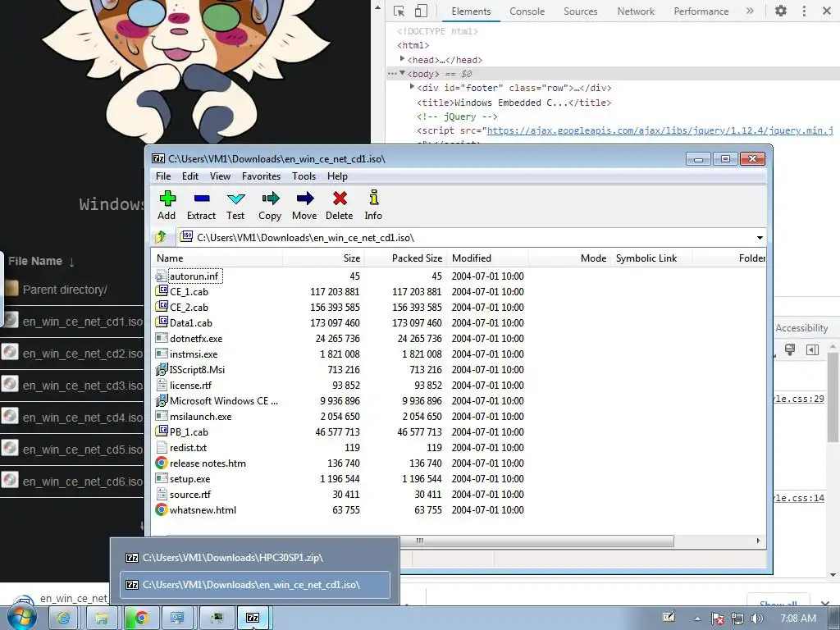The image size is (840, 630).
Task: Sort by Packed Size column header
Action: (405, 258)
